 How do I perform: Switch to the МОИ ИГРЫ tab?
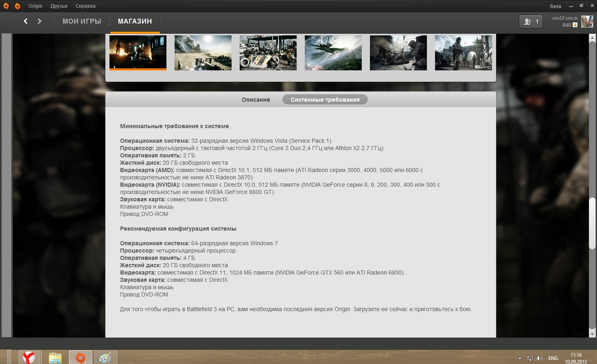tap(82, 21)
